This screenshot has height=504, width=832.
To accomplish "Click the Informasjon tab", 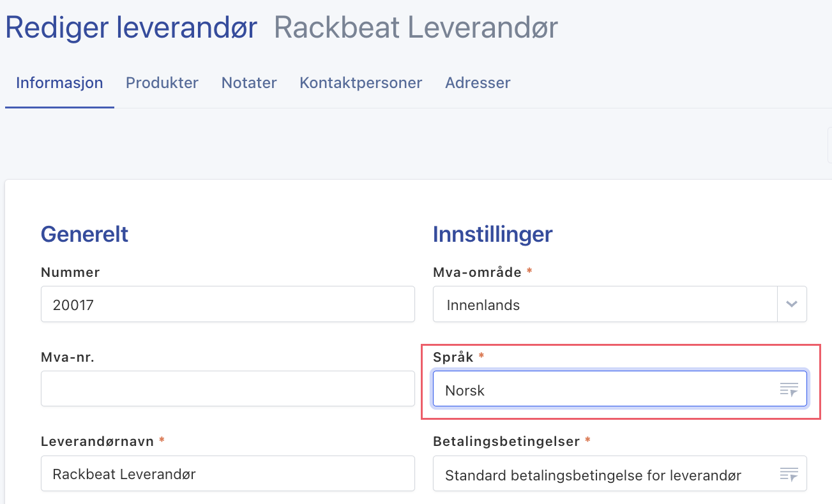I will pos(59,83).
